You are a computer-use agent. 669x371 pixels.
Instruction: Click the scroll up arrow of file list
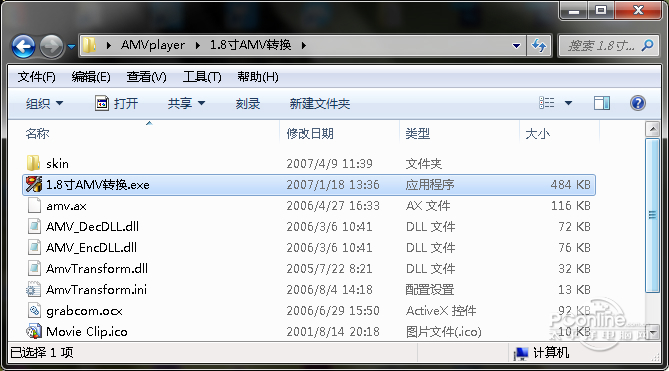[x=652, y=129]
